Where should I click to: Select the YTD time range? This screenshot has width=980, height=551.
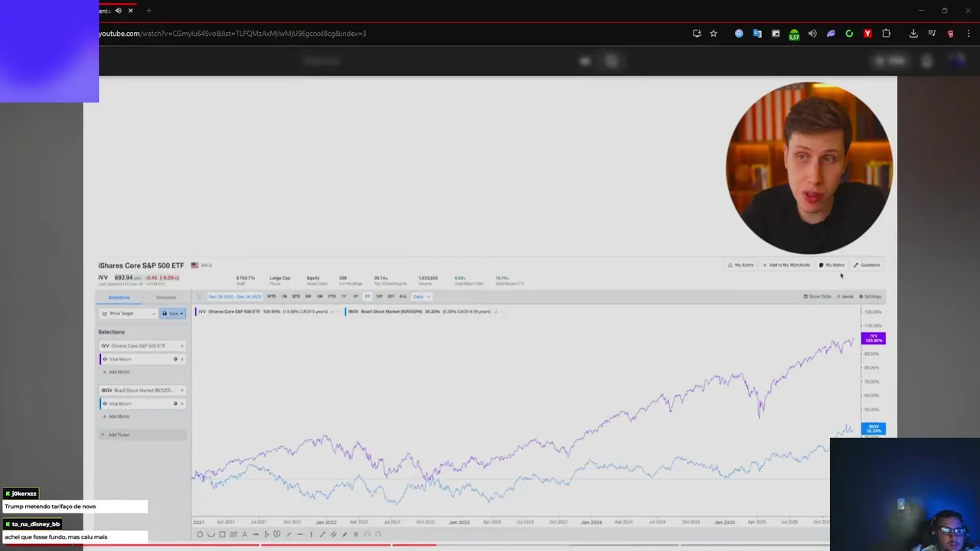332,296
